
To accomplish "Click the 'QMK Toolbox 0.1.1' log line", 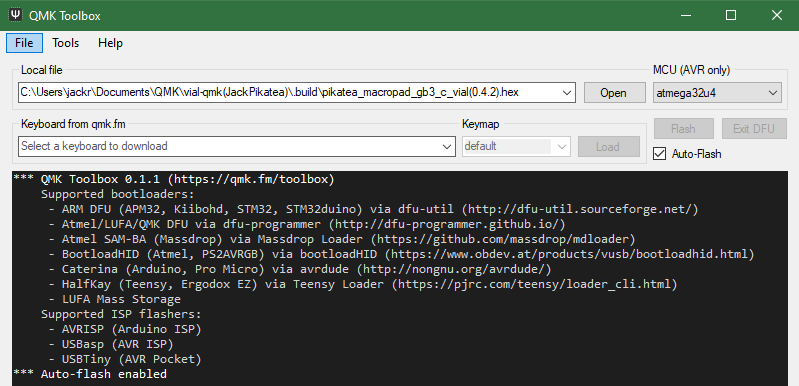I will click(174, 179).
